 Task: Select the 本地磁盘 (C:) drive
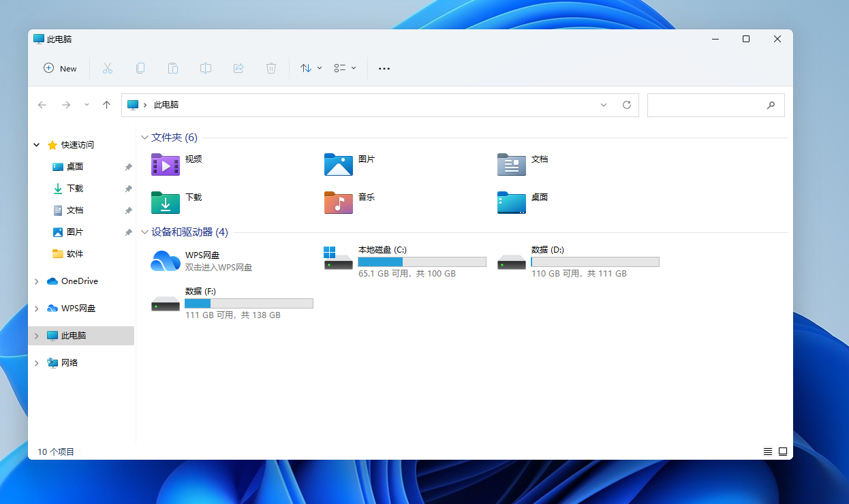382,250
